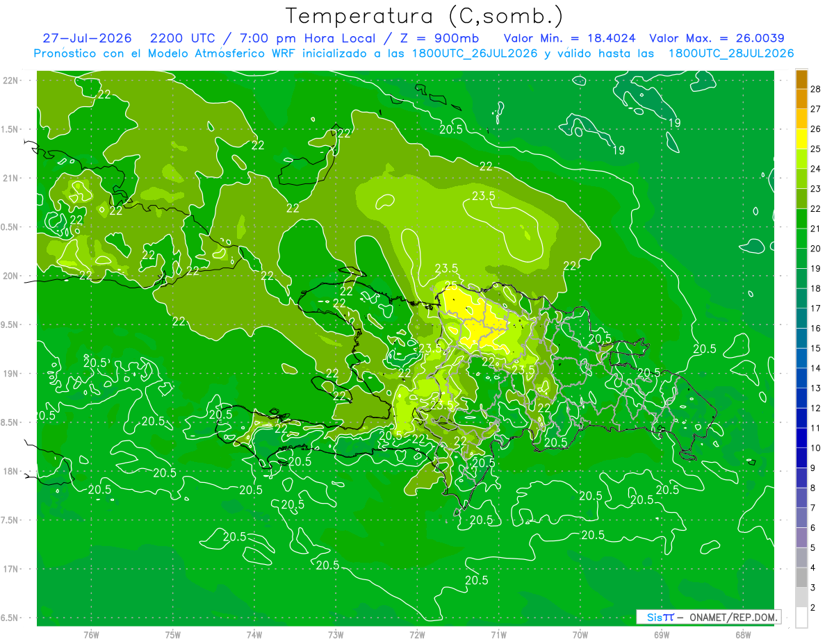Image resolution: width=834 pixels, height=644 pixels.
Task: Click the "1800UTC_28JUL2026" valid-until time
Action: (730, 53)
